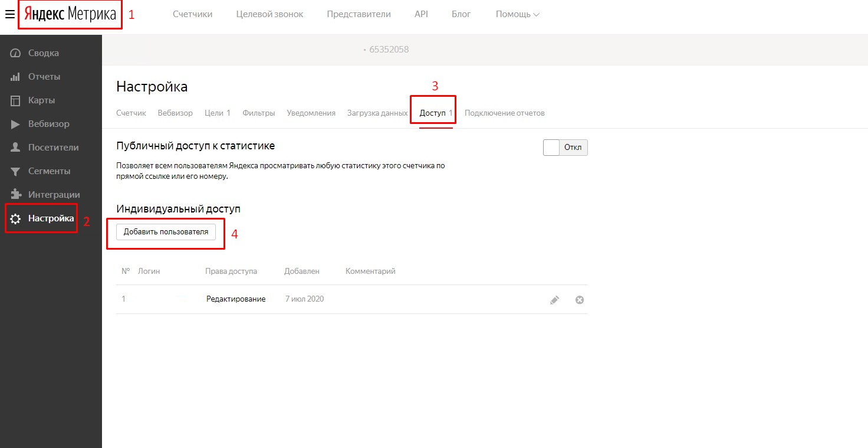This screenshot has width=868, height=448.
Task: Click the Яндекс Метрика logo
Action: (70, 14)
